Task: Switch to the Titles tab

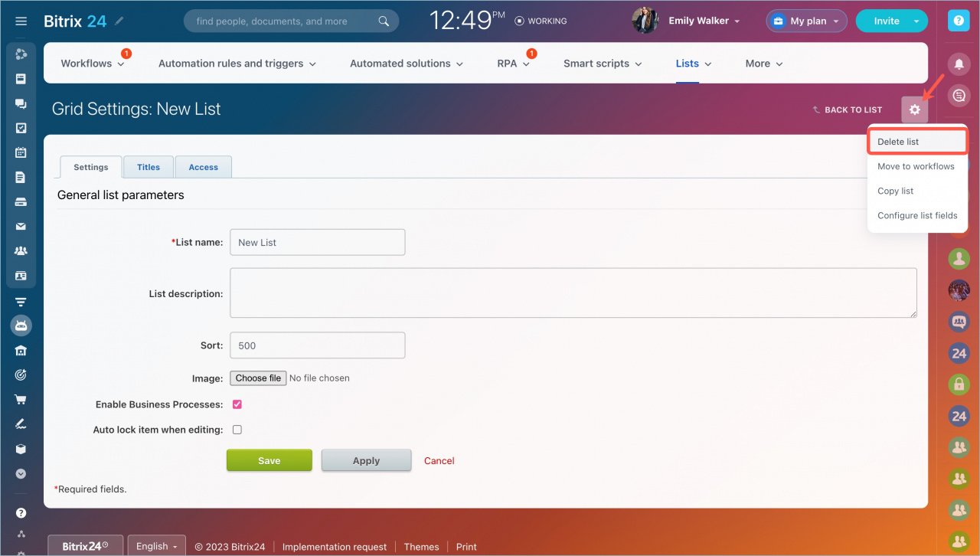Action: [149, 167]
